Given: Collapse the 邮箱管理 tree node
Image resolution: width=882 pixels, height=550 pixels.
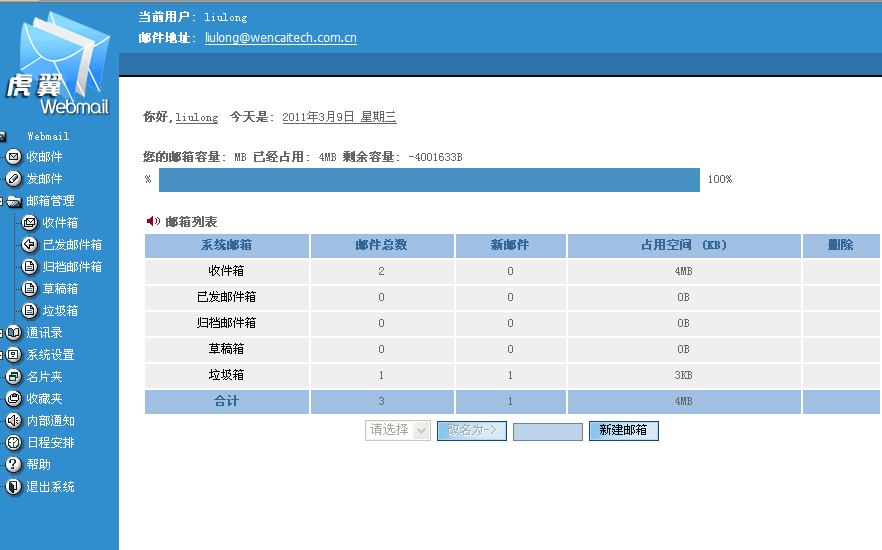Looking at the screenshot, I should tap(3, 201).
